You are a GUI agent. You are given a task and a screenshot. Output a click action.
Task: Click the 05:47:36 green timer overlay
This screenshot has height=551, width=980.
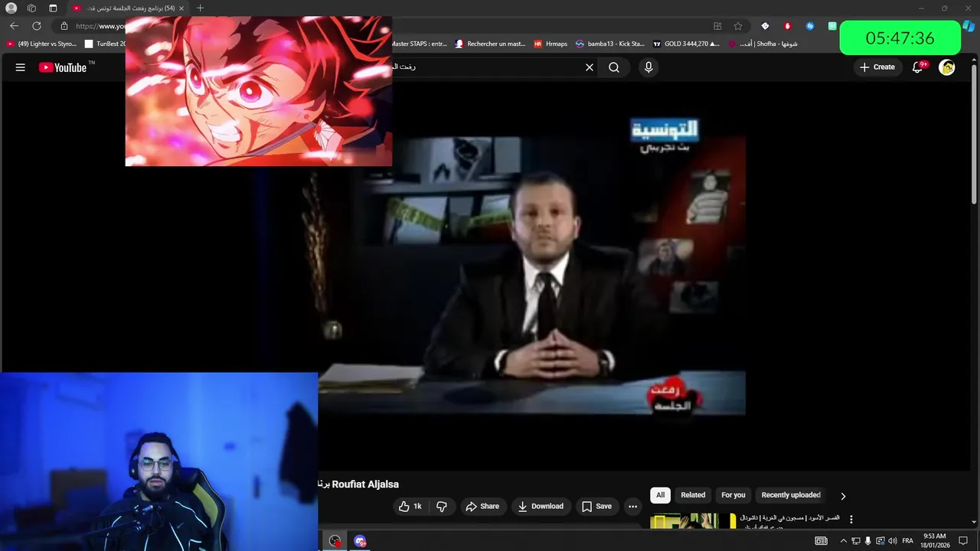tap(900, 38)
